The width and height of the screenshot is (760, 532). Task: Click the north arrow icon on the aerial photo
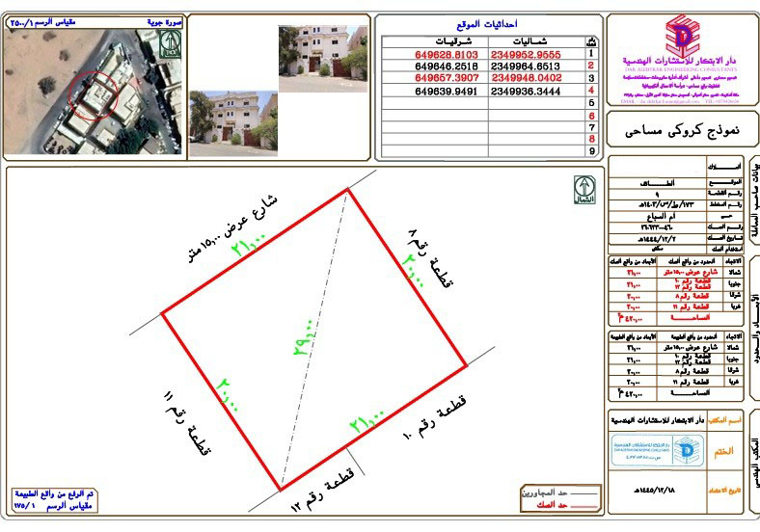(x=169, y=42)
